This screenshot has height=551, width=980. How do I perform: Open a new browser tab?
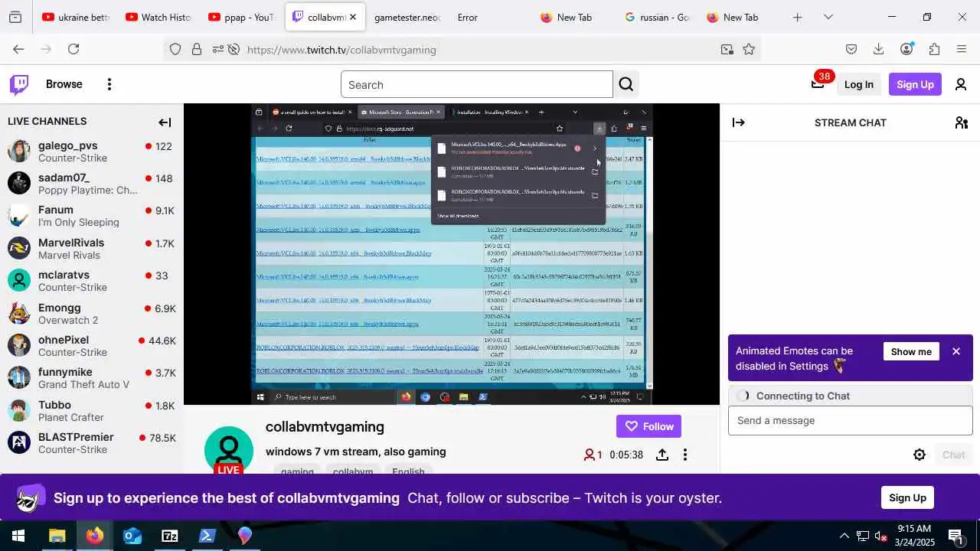798,17
